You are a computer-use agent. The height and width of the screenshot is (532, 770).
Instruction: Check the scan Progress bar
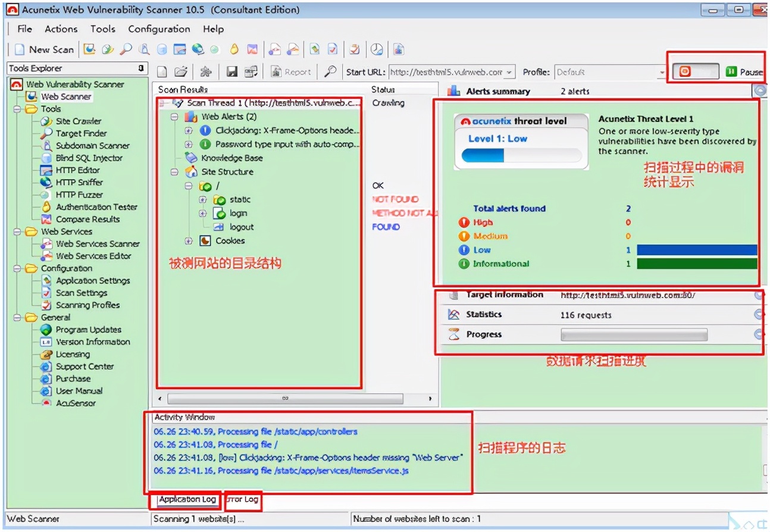[x=633, y=334]
